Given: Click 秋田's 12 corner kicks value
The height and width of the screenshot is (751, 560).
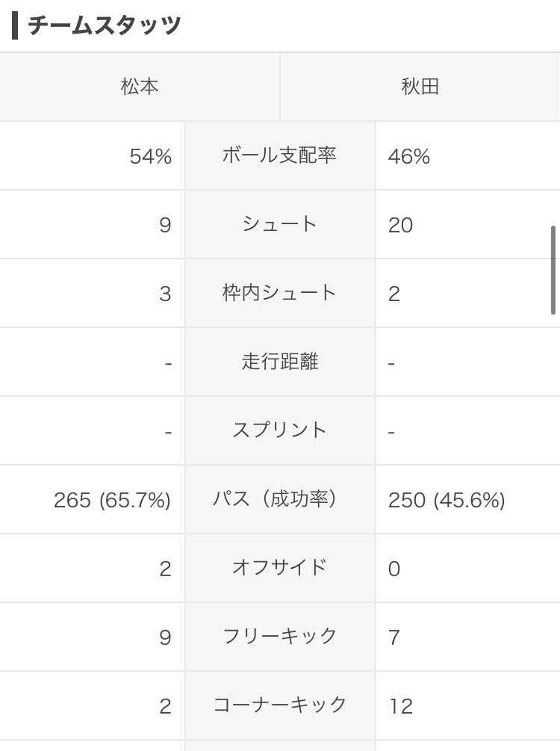Looking at the screenshot, I should tap(401, 706).
